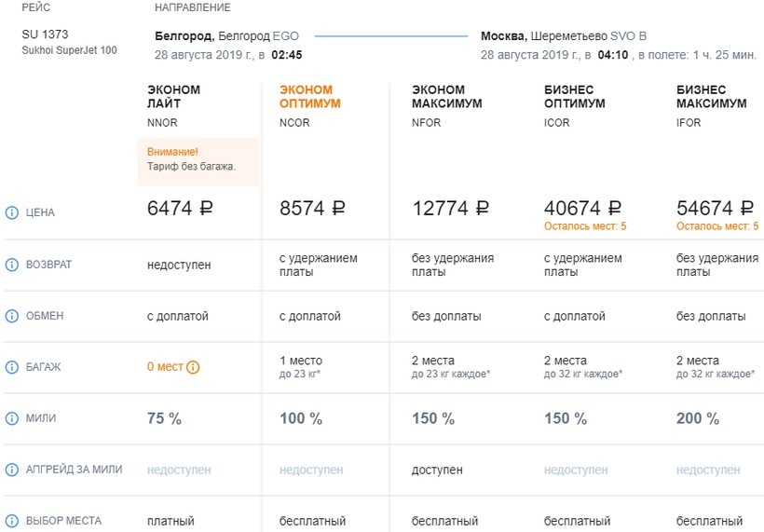Click the 6474 ₽ price

[180, 209]
